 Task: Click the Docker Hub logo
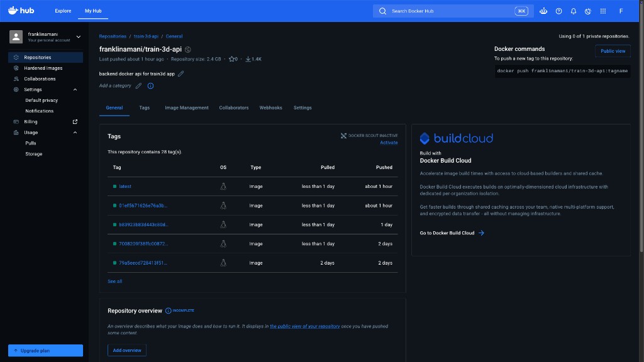pos(21,11)
